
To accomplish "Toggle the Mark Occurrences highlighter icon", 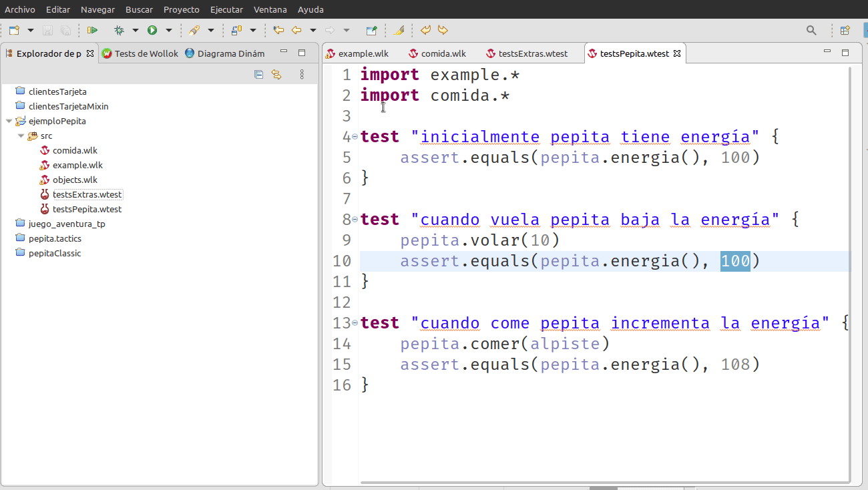I will pos(399,30).
